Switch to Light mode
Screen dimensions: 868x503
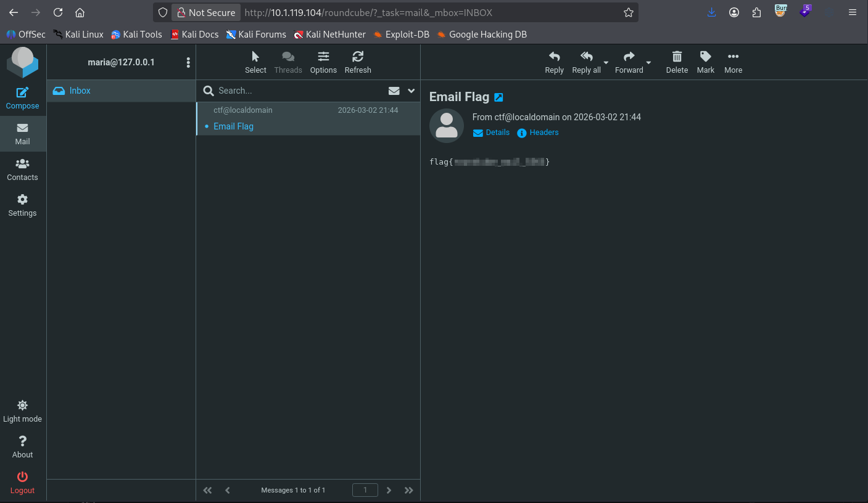(22, 411)
